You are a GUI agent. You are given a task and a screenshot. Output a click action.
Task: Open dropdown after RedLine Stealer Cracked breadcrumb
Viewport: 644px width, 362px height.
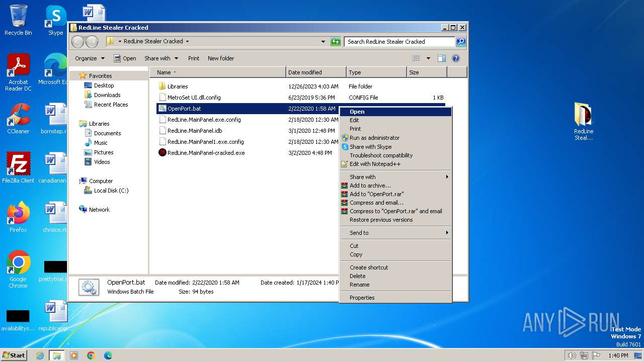(x=188, y=42)
